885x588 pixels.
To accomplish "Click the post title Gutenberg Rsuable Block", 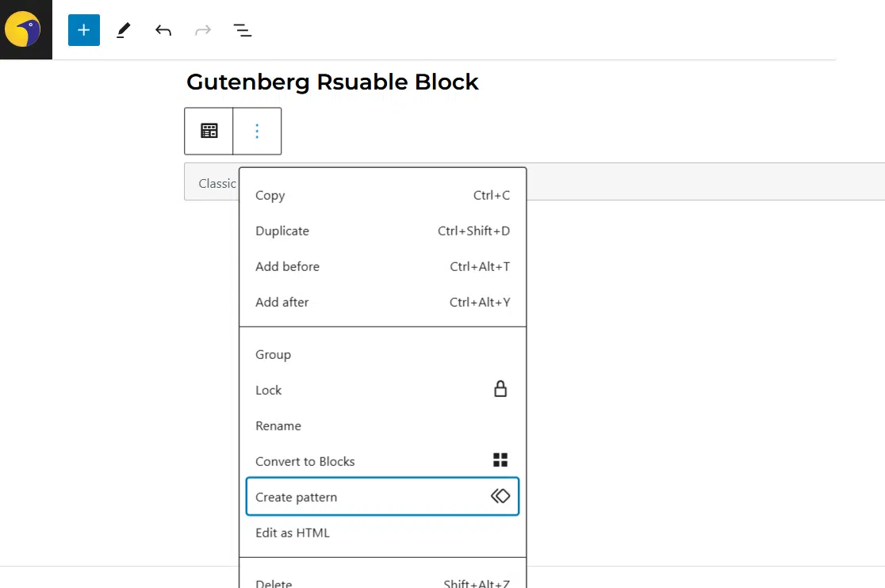I will coord(332,82).
